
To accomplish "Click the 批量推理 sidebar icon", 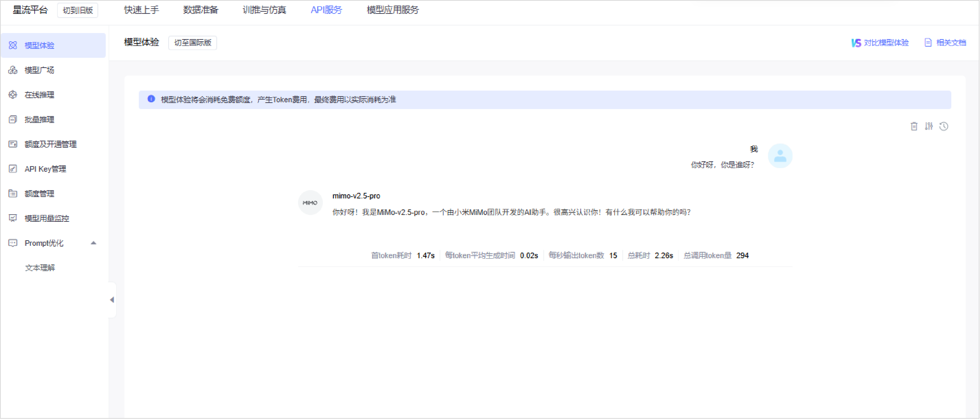I will (x=13, y=120).
